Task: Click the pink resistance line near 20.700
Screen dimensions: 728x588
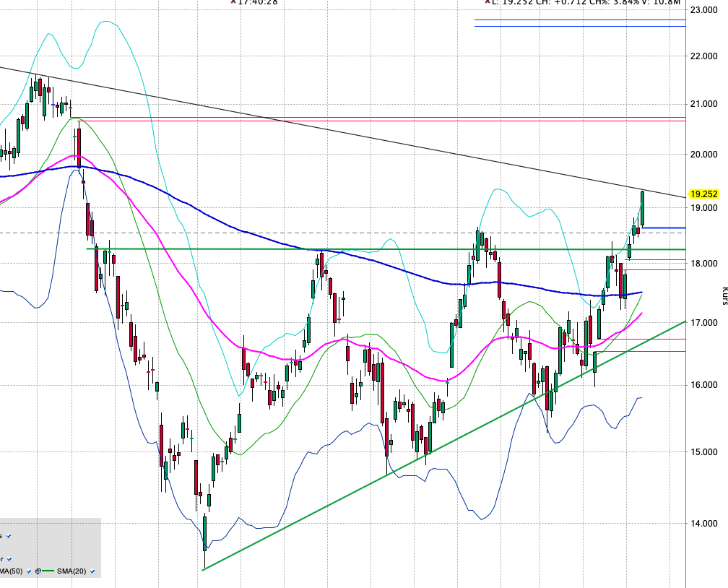Action: click(x=361, y=118)
